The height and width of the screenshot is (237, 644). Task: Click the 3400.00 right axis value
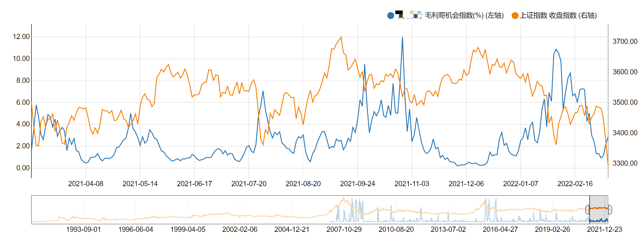(x=625, y=133)
